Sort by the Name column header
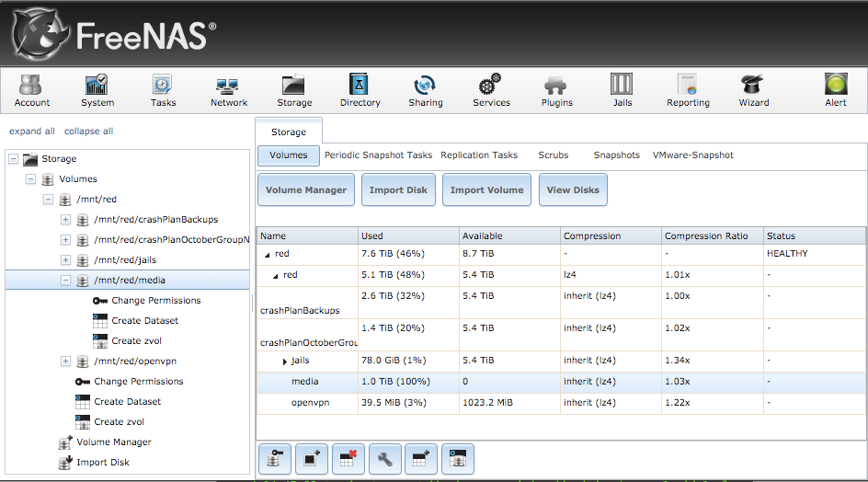 point(307,236)
